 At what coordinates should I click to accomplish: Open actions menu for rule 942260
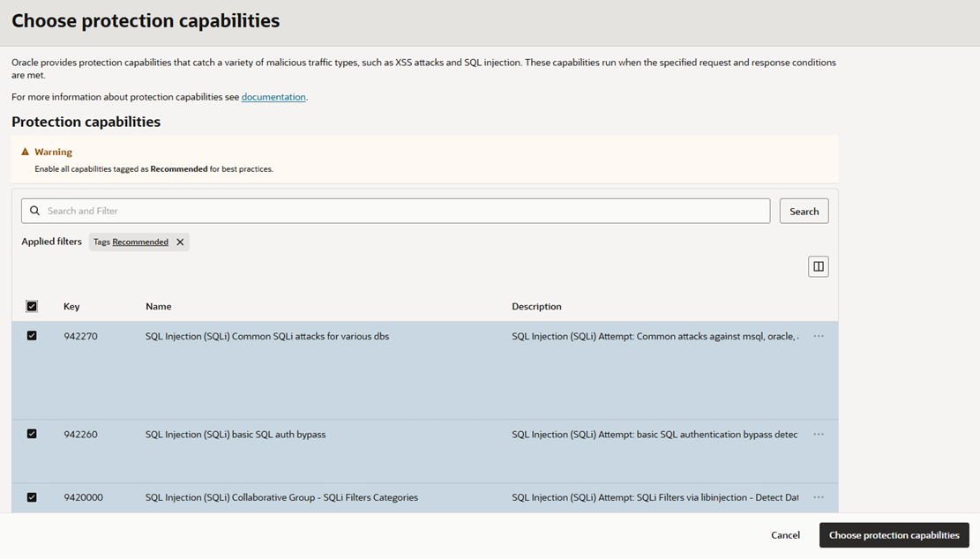click(x=818, y=434)
